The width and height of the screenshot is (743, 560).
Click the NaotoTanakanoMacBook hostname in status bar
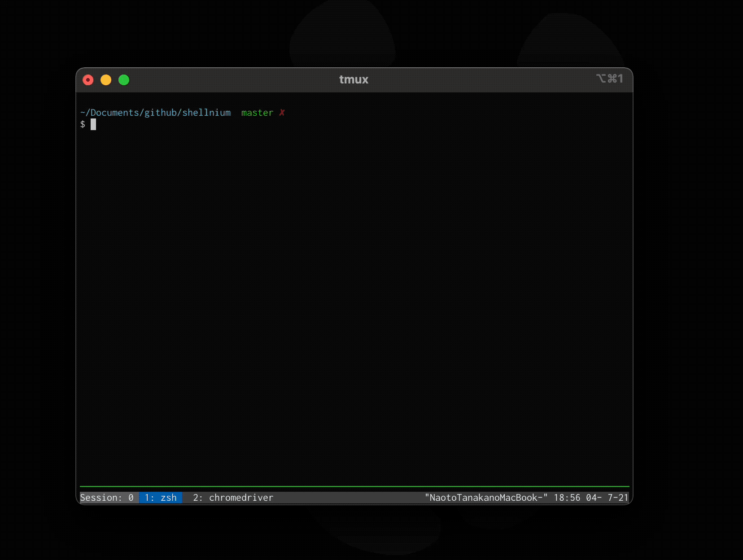click(485, 498)
